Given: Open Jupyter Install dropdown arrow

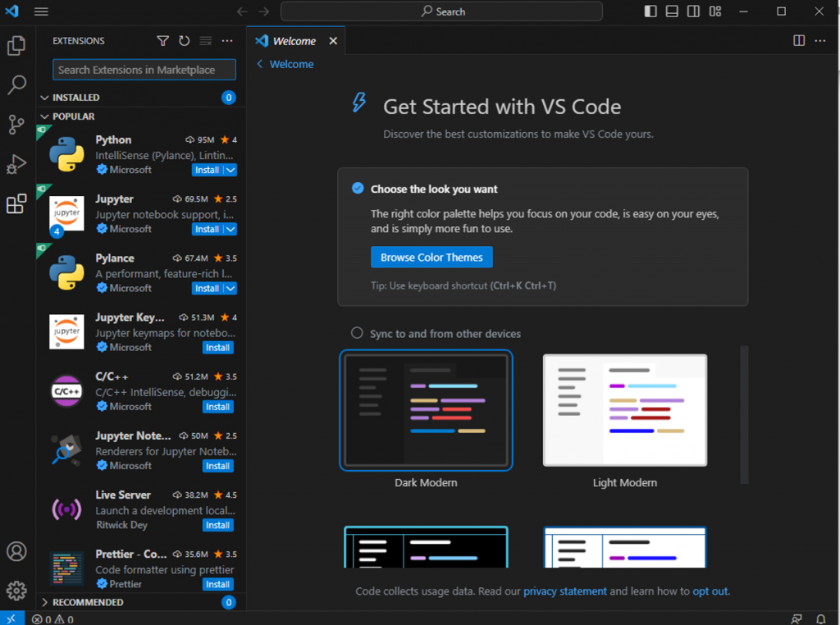Looking at the screenshot, I should (x=231, y=229).
